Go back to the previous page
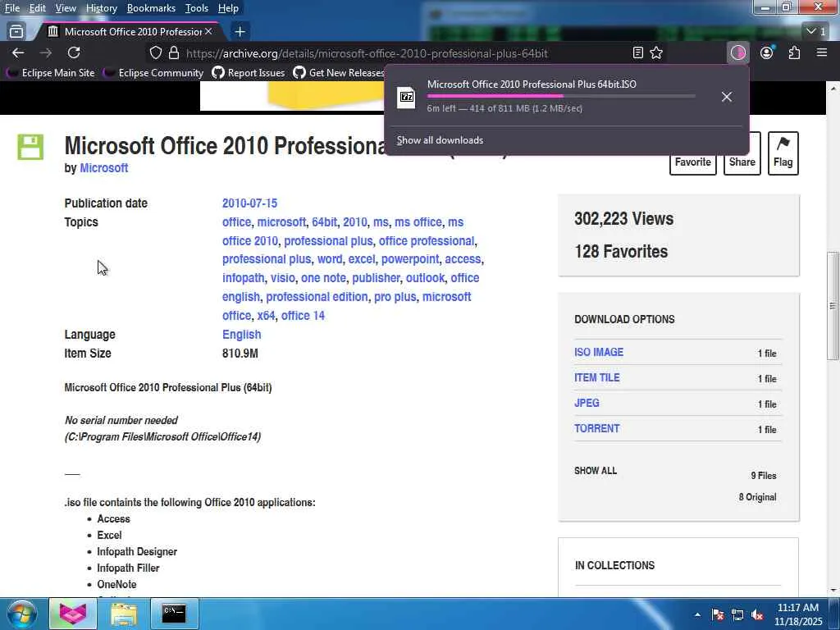Viewport: 840px width, 630px height. pos(18,52)
